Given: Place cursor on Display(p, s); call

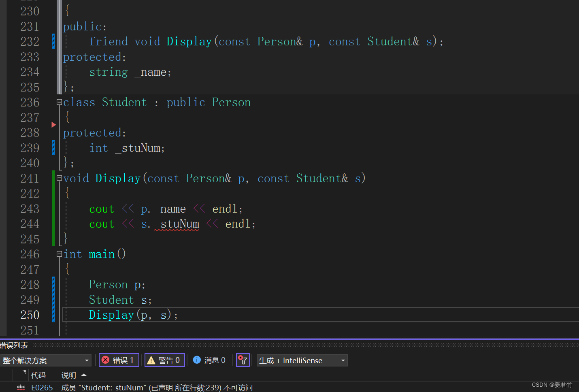Looking at the screenshot, I should [x=133, y=315].
